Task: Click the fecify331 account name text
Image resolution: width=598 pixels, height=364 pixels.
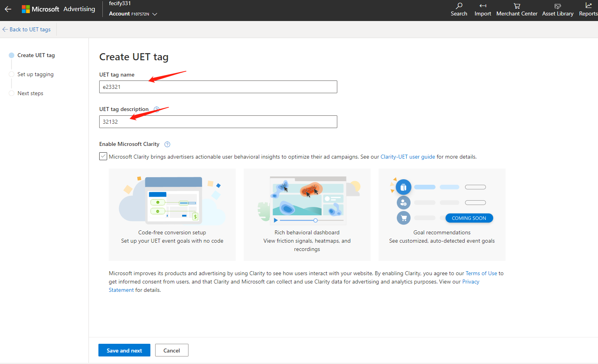Action: tap(120, 4)
